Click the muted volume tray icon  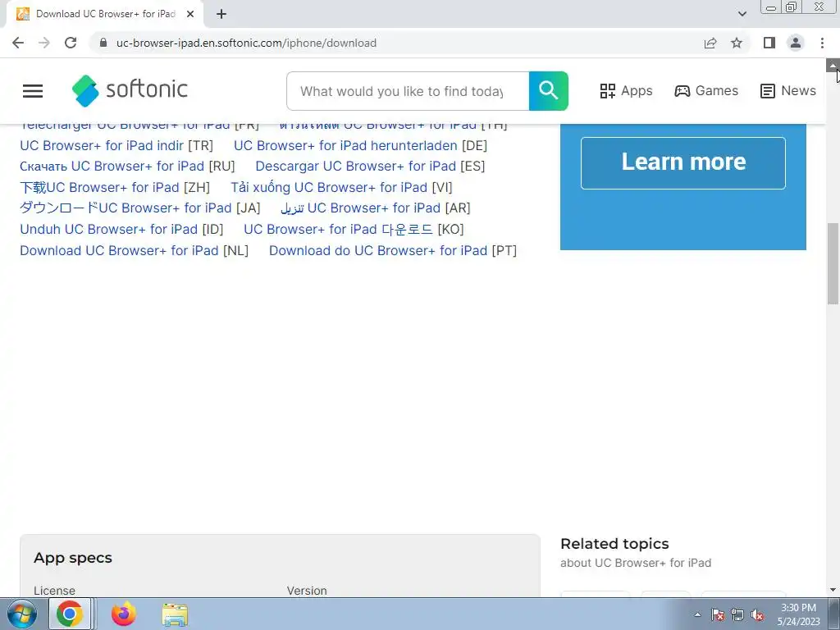[757, 614]
